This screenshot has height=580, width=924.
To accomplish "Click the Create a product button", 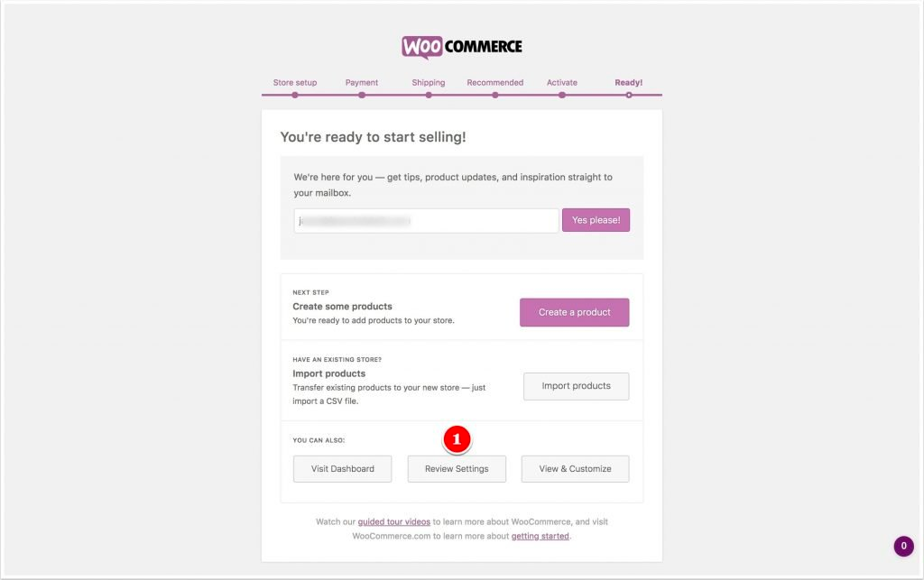I will coord(575,311).
